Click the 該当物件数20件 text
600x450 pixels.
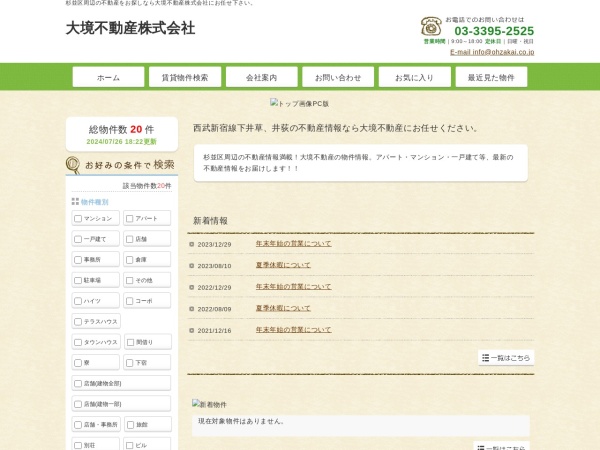[x=147, y=186]
